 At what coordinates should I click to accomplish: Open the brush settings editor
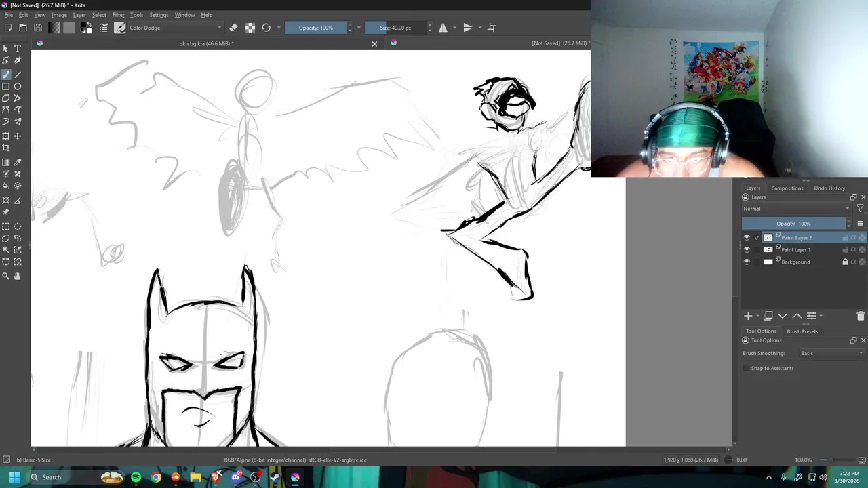pyautogui.click(x=104, y=28)
